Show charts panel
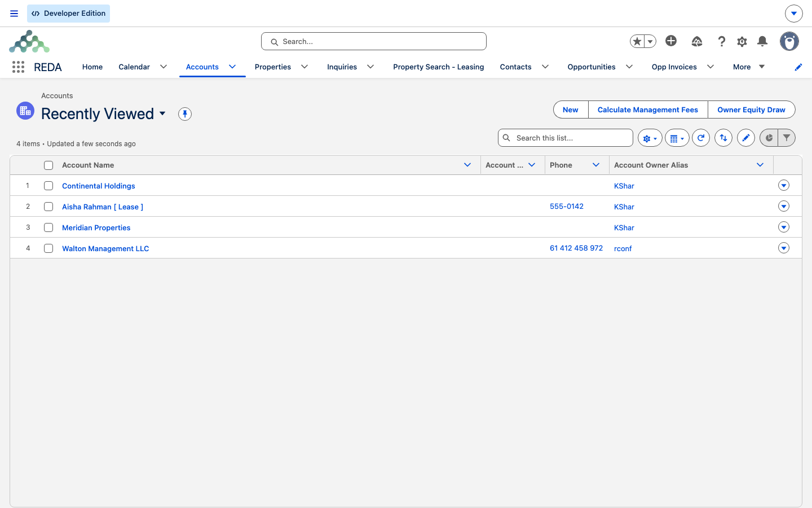Screen dimensions: 812x508 pyautogui.click(x=769, y=138)
